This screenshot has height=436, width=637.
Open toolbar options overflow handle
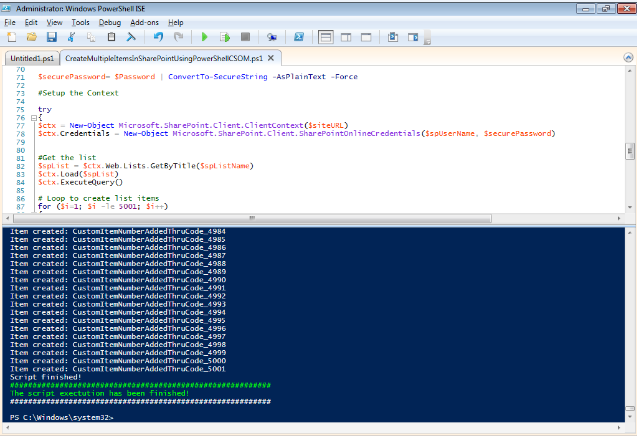tap(427, 38)
